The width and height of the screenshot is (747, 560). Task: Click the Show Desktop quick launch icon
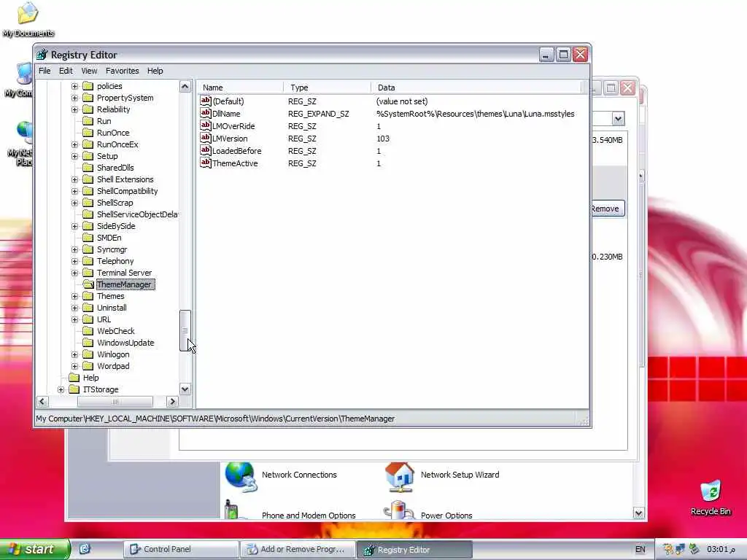coord(85,549)
